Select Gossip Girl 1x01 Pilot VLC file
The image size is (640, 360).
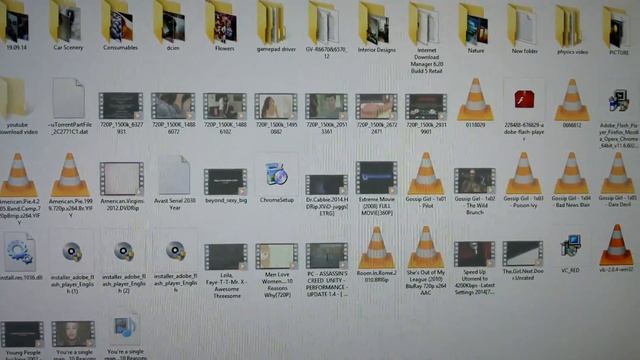click(426, 173)
